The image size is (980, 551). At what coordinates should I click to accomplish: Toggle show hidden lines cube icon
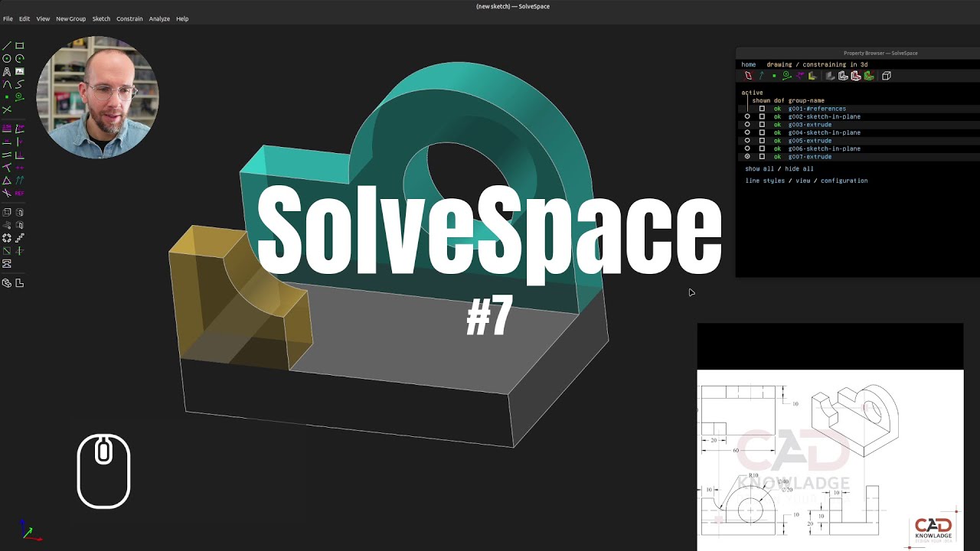tap(887, 76)
